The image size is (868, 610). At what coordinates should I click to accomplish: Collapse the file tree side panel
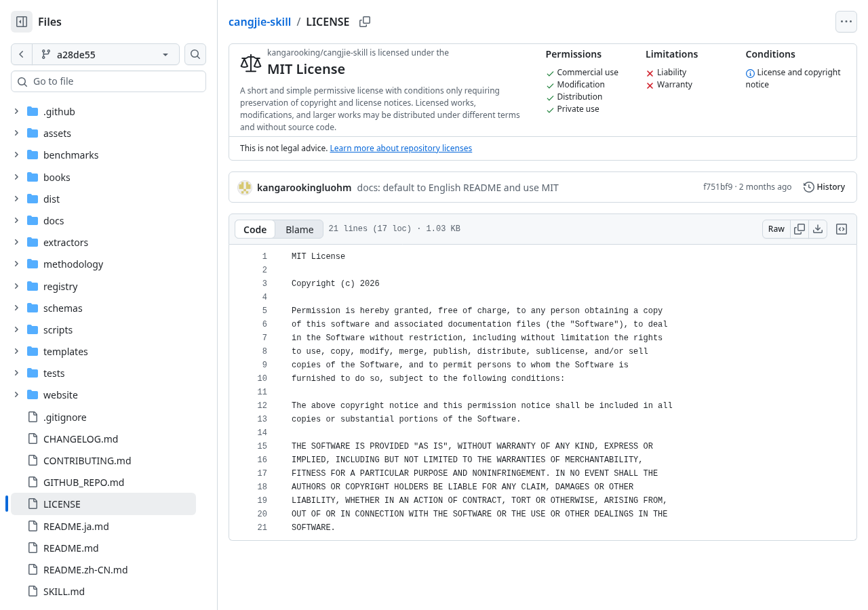tap(22, 22)
